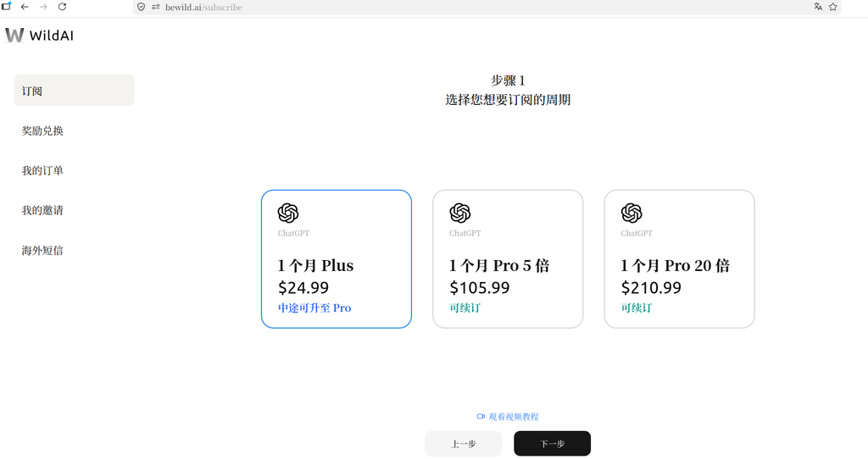
Task: Click the ChatGPT label on the $210.99 card
Action: 637,234
